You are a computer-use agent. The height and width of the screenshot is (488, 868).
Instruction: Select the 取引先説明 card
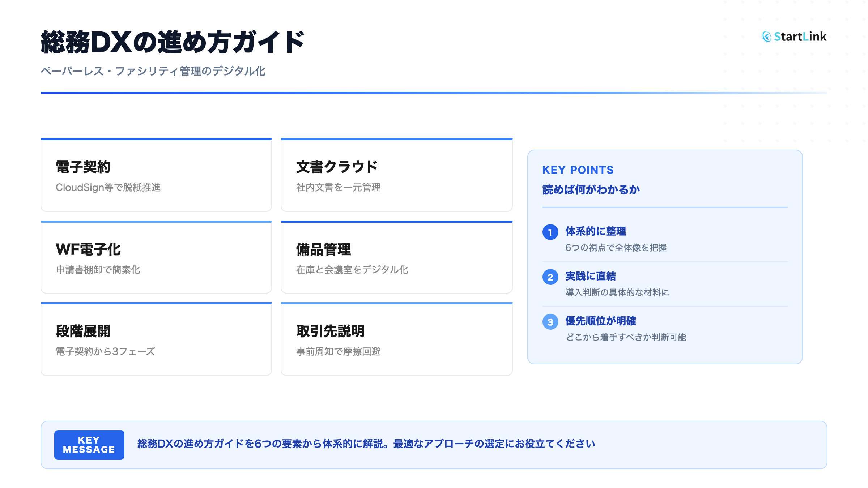point(396,339)
